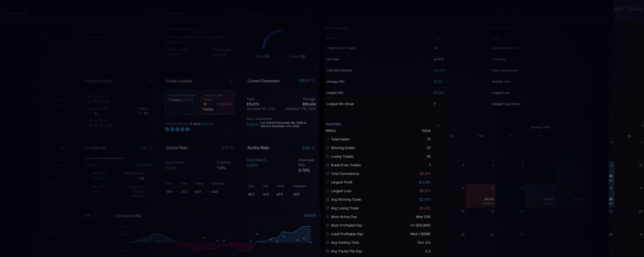Viewport: 644px width, 257px height.
Task: Click the info icon next to Sharpe Ratio value
Action: click(x=232, y=147)
